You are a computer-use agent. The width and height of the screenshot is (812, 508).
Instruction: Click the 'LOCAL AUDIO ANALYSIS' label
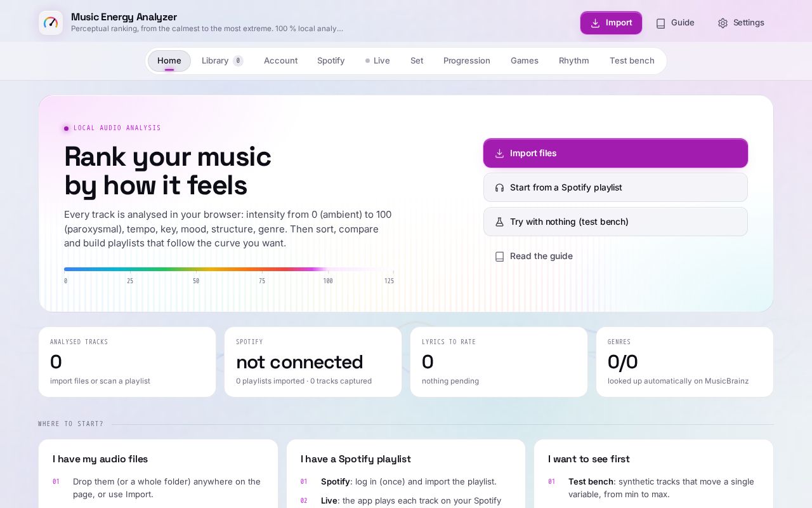click(117, 128)
